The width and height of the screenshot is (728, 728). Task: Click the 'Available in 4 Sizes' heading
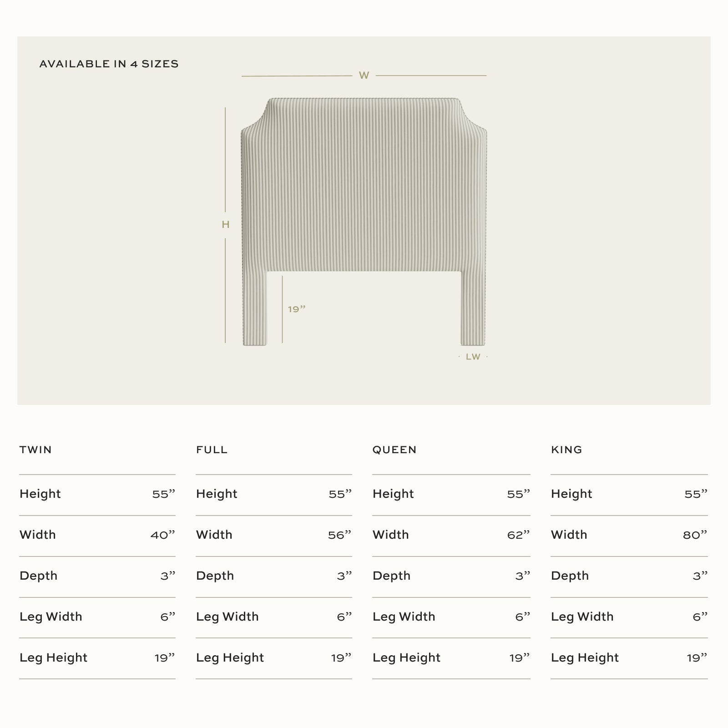click(109, 64)
